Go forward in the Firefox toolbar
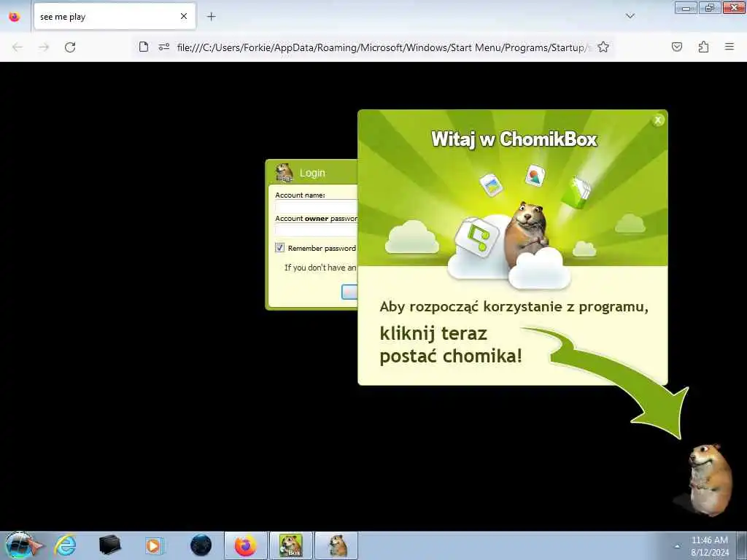The height and width of the screenshot is (560, 747). tap(44, 47)
